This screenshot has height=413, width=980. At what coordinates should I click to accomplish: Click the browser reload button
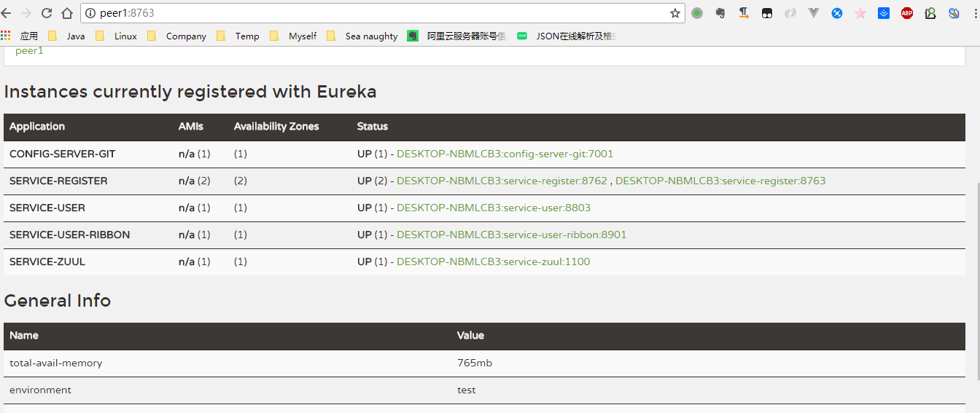(x=47, y=13)
